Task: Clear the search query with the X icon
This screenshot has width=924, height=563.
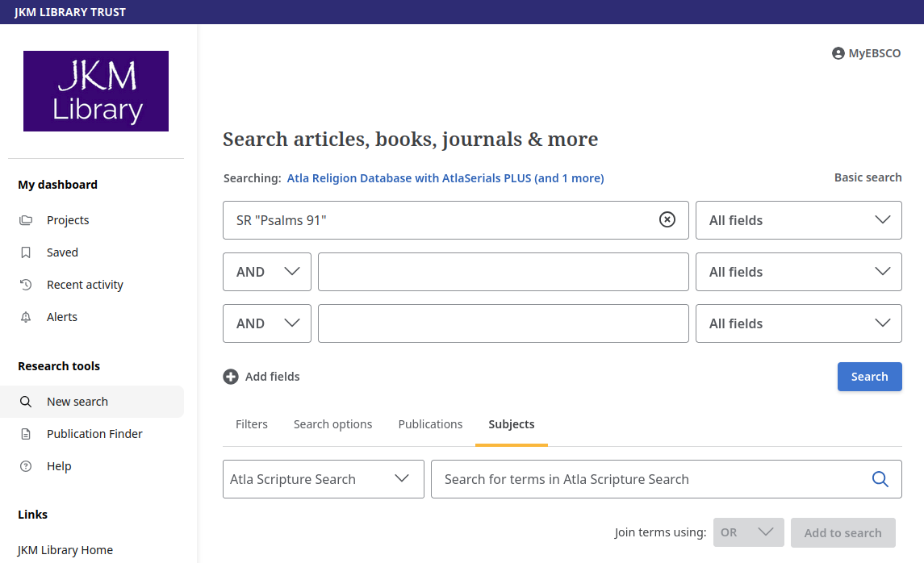Action: point(667,219)
